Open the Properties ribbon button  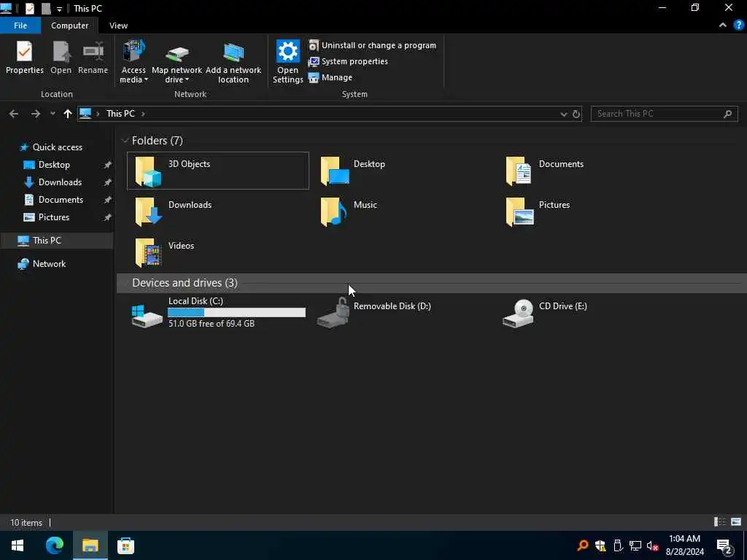click(x=24, y=58)
